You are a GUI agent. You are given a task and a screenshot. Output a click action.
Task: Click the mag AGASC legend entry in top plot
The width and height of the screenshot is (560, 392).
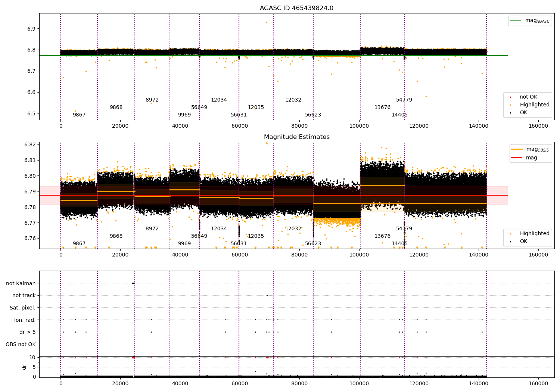point(530,21)
